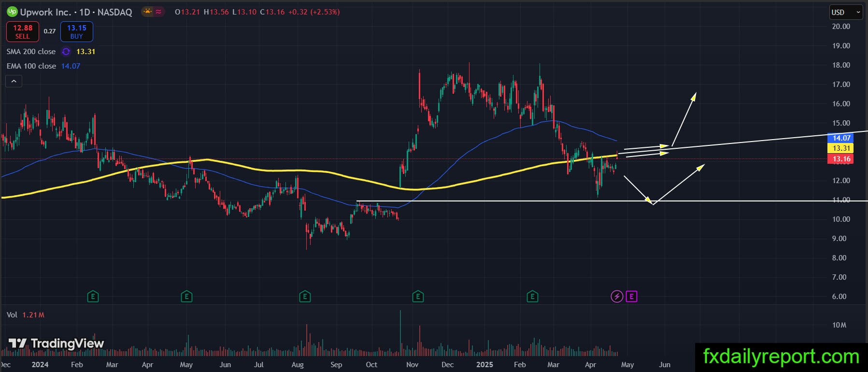Screen dimensions: 868x372
Task: Click the Nov label on the time axis
Action: click(413, 365)
